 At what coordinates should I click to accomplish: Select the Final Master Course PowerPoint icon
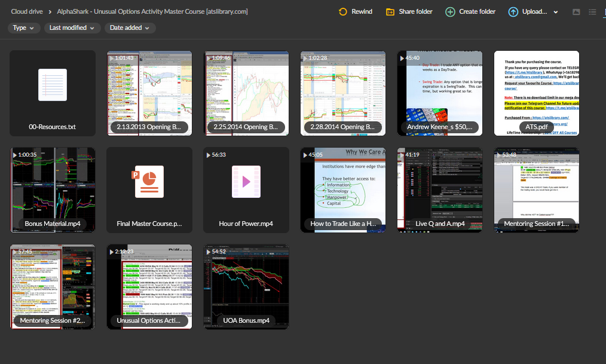(149, 182)
